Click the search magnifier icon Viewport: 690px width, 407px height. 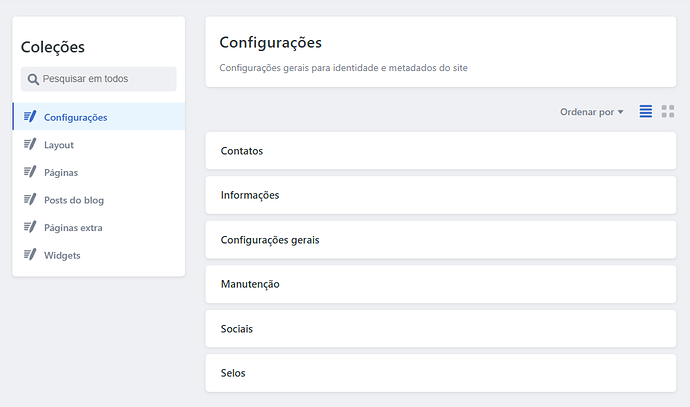(x=33, y=79)
